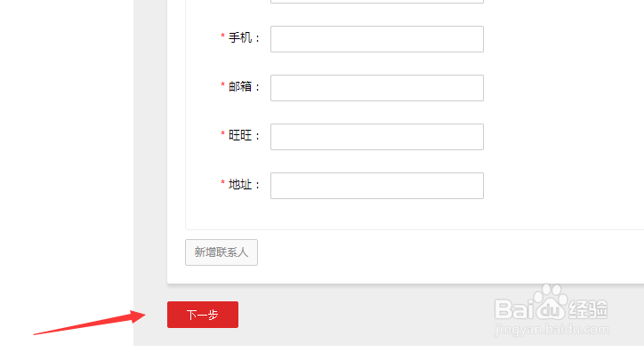
Task: Click the Bai lettering in the watermark
Action: pyautogui.click(x=514, y=309)
